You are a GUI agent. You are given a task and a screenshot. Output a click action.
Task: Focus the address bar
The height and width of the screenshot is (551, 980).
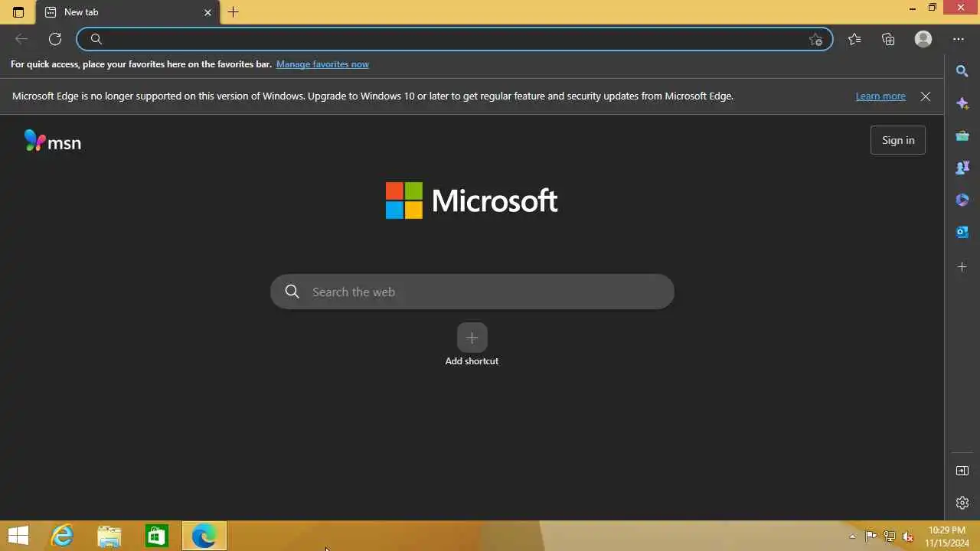(x=454, y=39)
